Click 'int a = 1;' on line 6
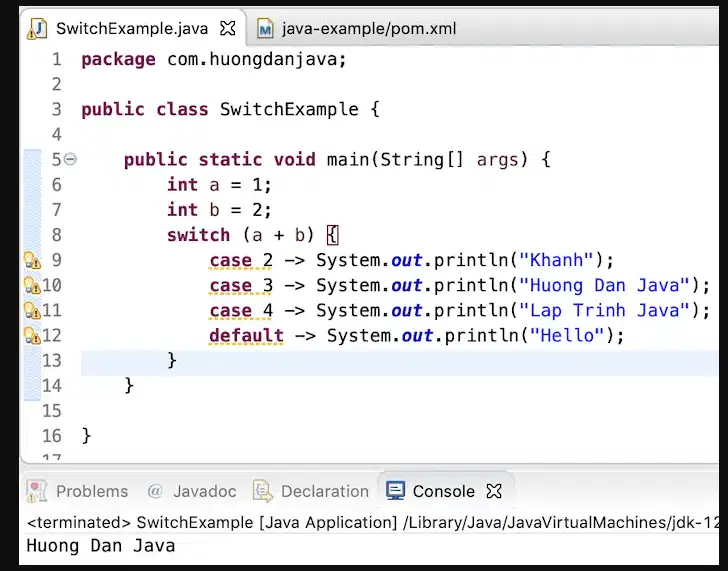Image resolution: width=728 pixels, height=571 pixels. coord(219,185)
